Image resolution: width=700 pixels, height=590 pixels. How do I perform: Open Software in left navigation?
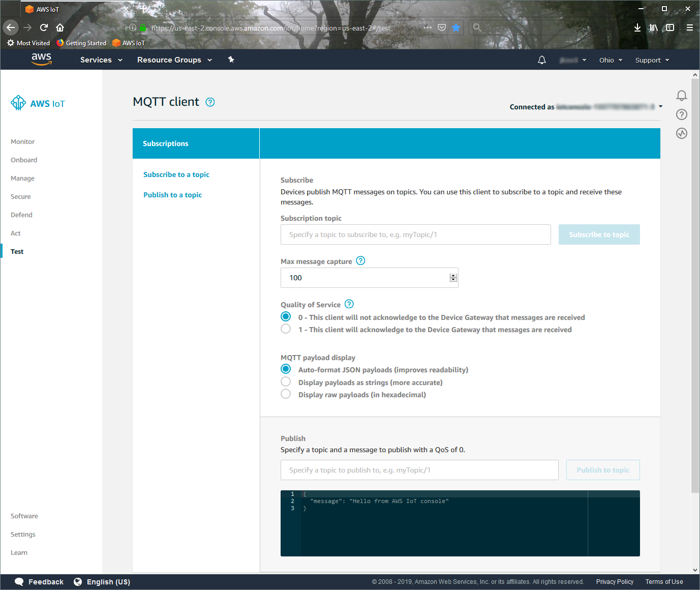point(24,516)
